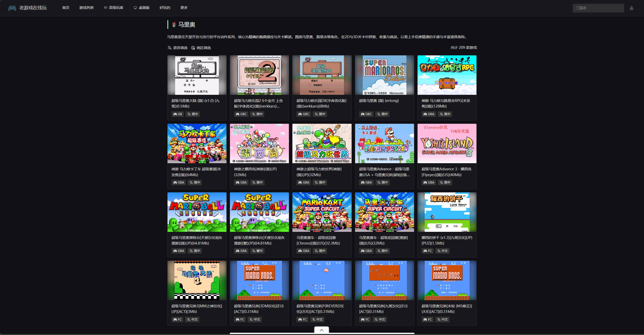This screenshot has width=644, height=335.
Task: Click the translate icon for 语言筛选
Action: (x=169, y=48)
